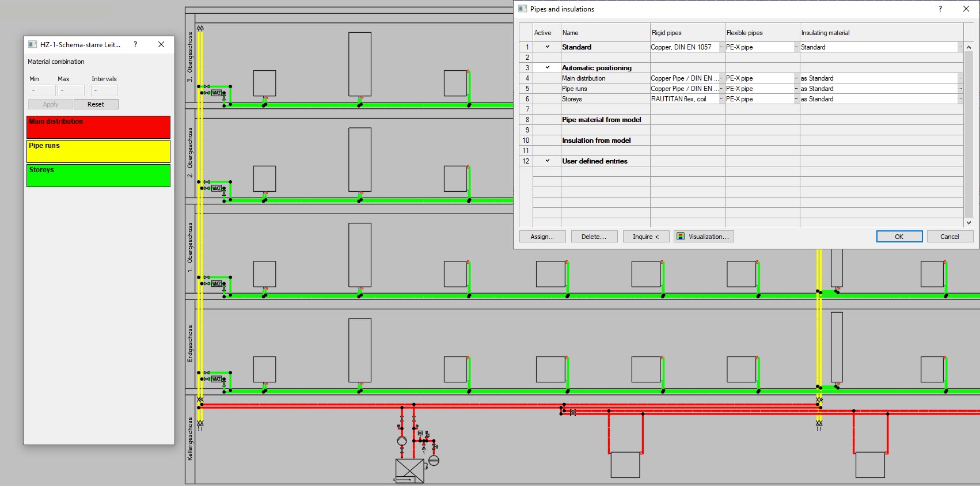
Task: Click the help icon in Pipes and insulations
Action: (940, 9)
